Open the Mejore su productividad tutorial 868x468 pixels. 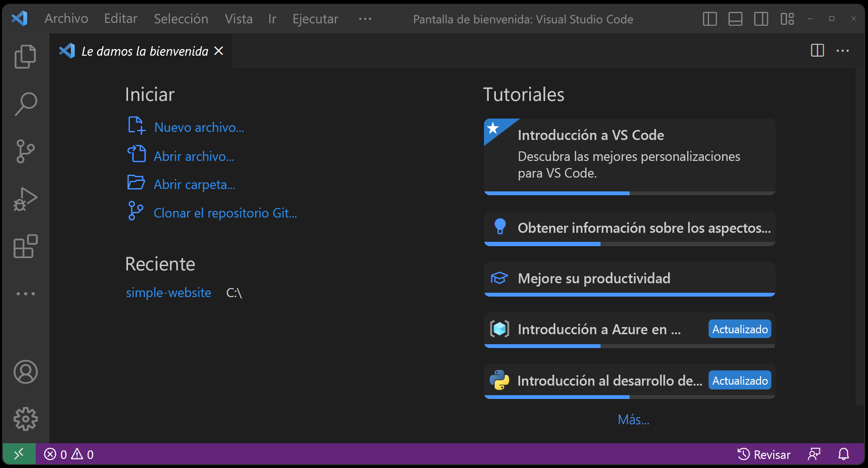coord(630,279)
